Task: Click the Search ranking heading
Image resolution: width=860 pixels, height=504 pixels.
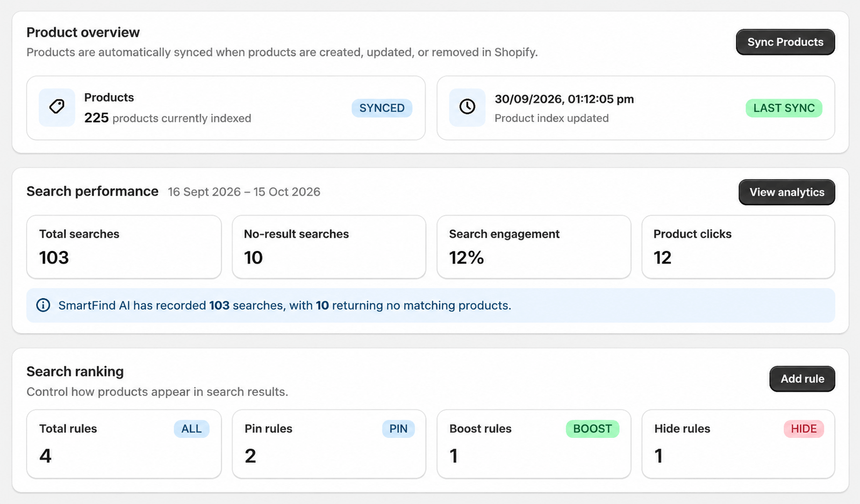Action: click(x=75, y=371)
